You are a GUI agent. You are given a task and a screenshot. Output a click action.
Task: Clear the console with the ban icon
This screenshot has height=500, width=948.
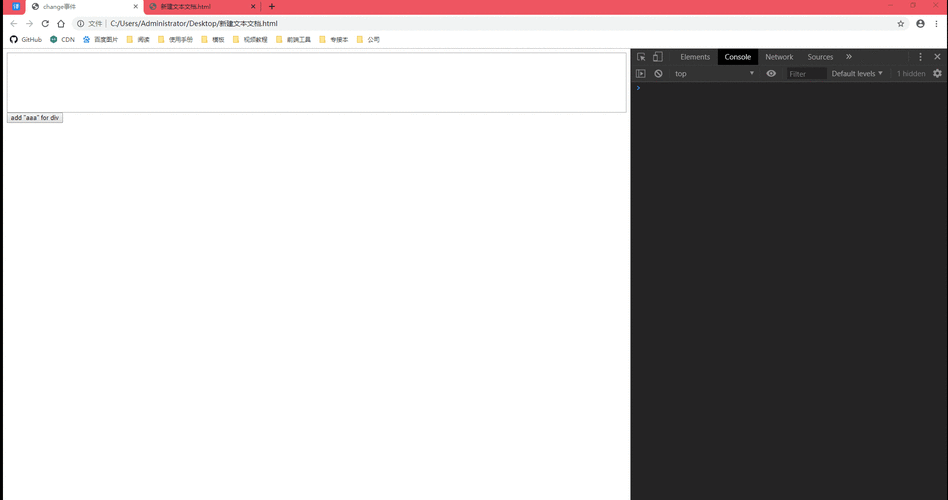pos(658,74)
